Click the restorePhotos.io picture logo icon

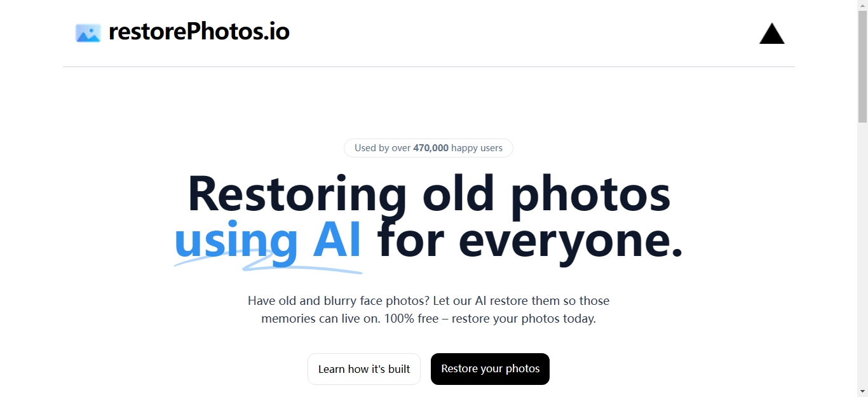pyautogui.click(x=88, y=33)
